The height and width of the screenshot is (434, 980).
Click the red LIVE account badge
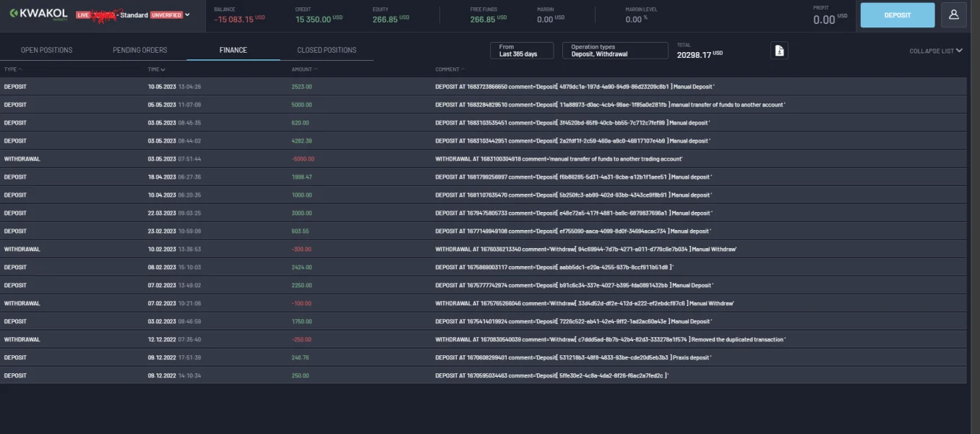83,15
